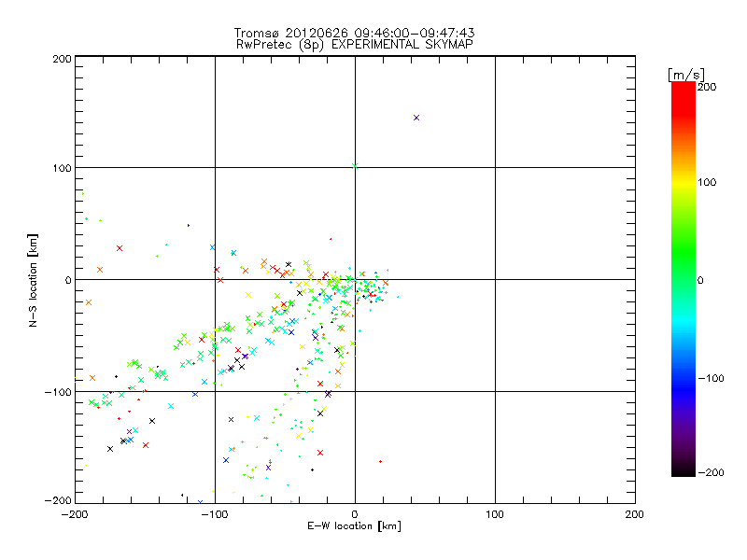
Task: Click the green marker on the 100 km N-S gridline
Action: click(355, 166)
